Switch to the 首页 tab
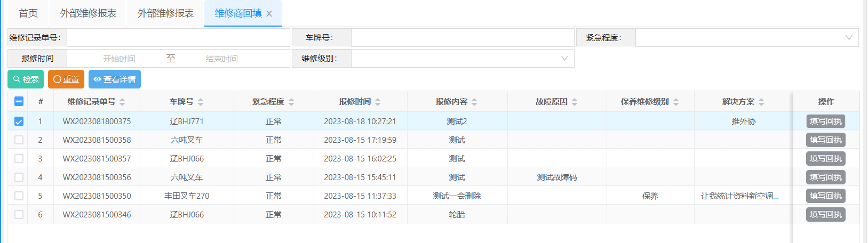The height and width of the screenshot is (243, 868). click(x=28, y=13)
